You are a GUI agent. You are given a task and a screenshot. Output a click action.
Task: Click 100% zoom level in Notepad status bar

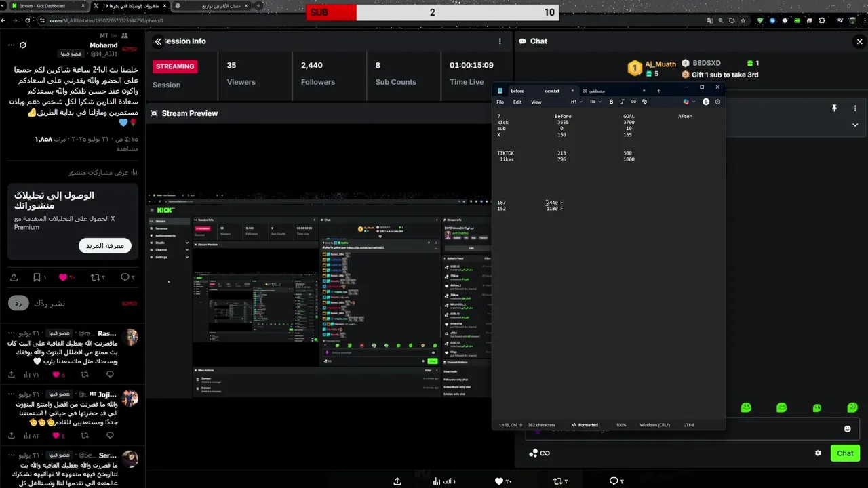click(621, 425)
